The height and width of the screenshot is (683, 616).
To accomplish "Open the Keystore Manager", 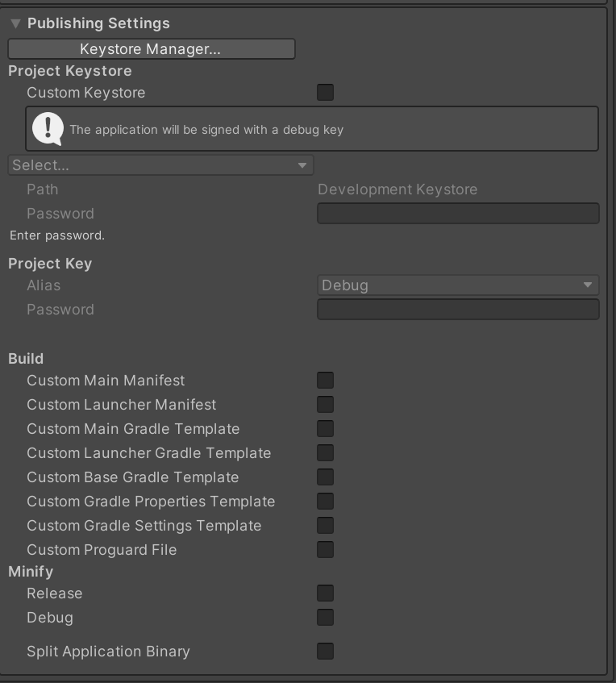I will 152,48.
